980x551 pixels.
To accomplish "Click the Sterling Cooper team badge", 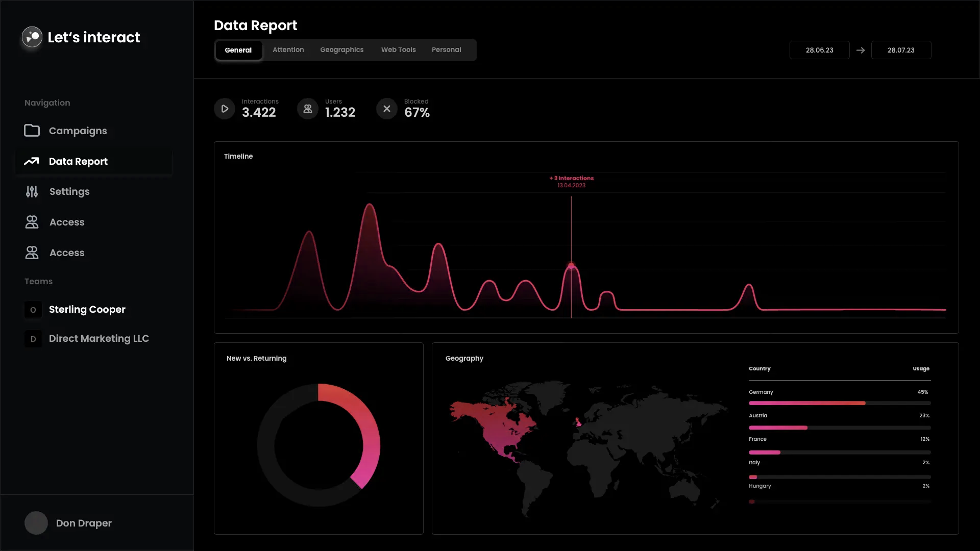I will pyautogui.click(x=33, y=310).
